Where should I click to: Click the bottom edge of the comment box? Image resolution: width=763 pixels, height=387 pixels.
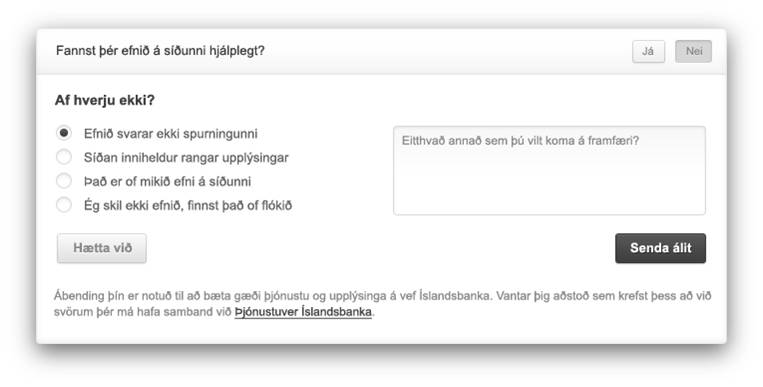[549, 214]
